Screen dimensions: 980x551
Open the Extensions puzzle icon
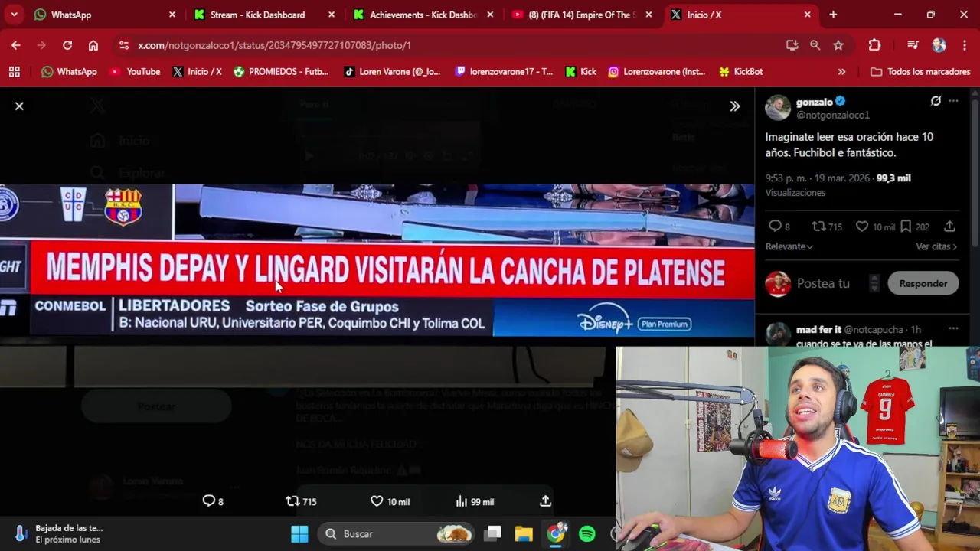[x=874, y=45]
